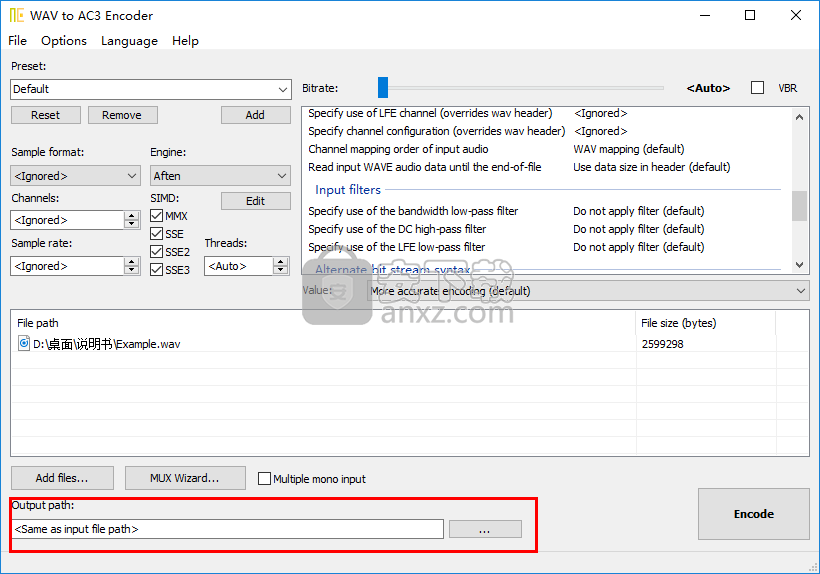This screenshot has width=820, height=574.
Task: Increase the Channels value with up arrow
Action: pos(132,215)
